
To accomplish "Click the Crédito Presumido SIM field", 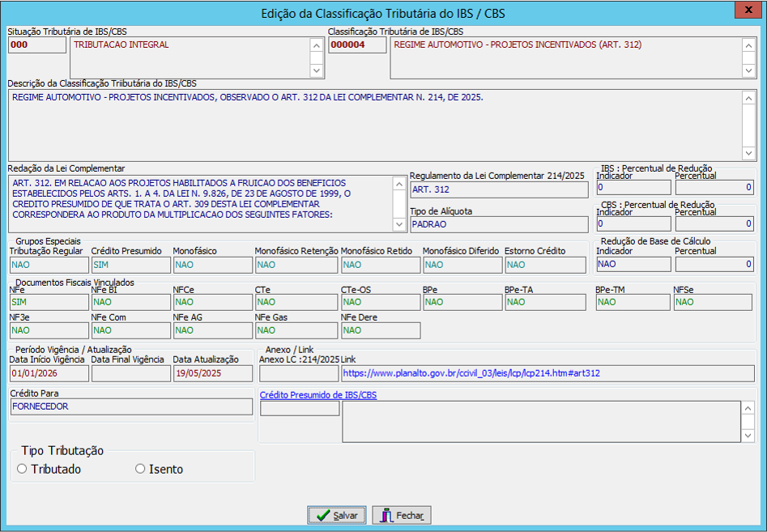I will click(x=130, y=264).
